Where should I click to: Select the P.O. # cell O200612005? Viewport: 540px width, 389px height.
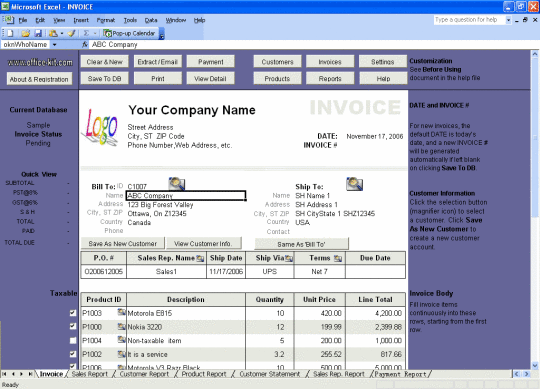tap(104, 272)
